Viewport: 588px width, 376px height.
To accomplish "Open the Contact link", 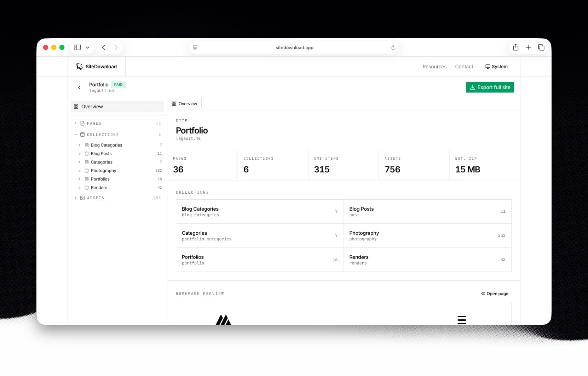I will point(464,67).
